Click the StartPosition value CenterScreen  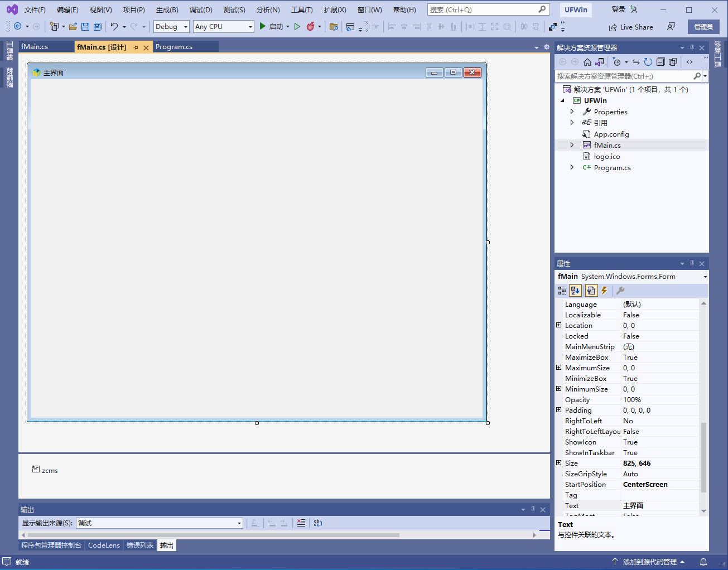point(645,485)
